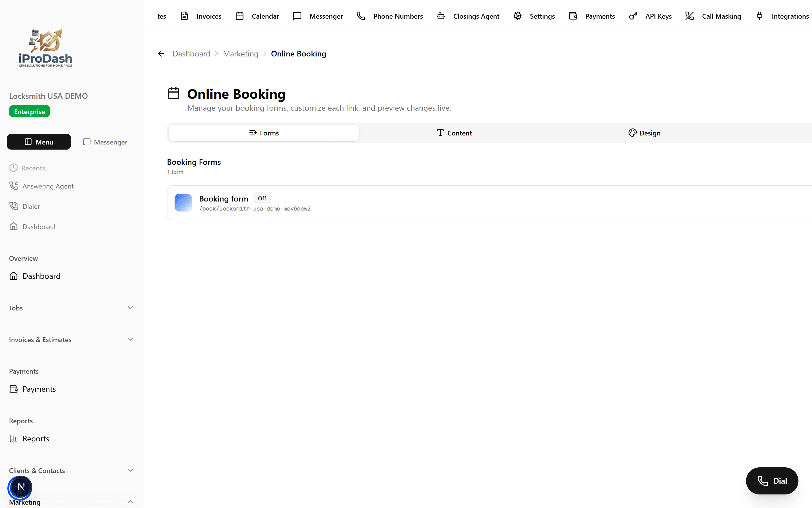Expand the Invoices & Estimates section chevron
Screen dimensions: 812x508
point(130,339)
